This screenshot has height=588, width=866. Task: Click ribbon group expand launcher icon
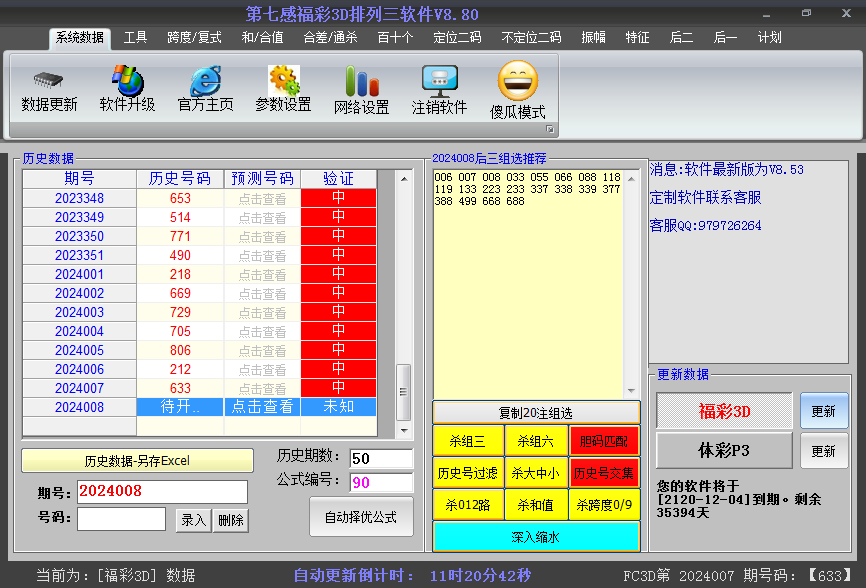pyautogui.click(x=550, y=129)
